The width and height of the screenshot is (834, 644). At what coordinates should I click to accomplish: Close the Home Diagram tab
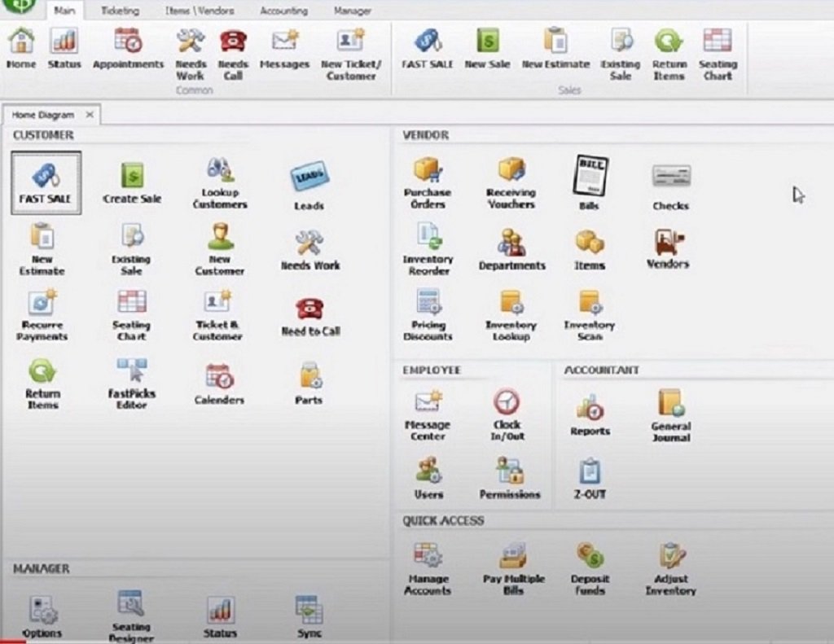click(90, 115)
